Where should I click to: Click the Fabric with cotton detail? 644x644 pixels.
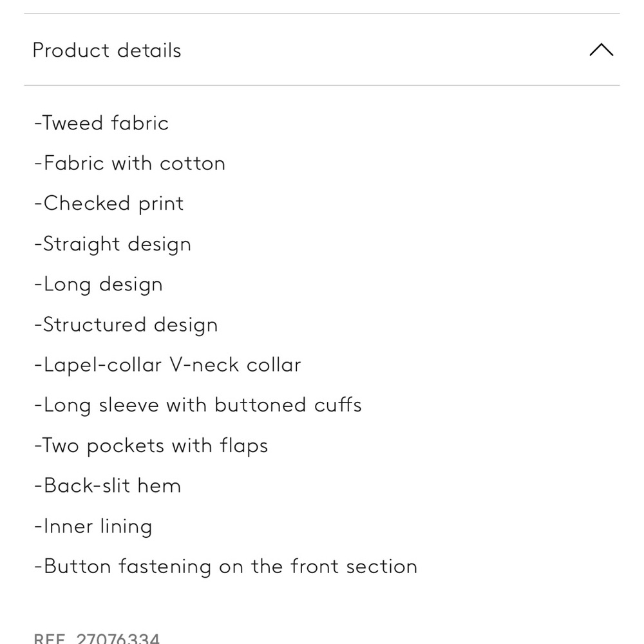pos(129,164)
